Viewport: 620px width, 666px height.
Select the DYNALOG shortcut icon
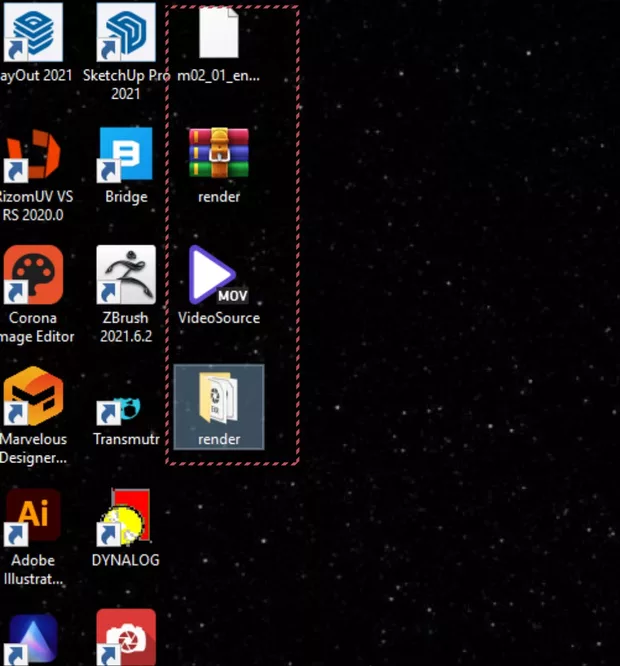click(x=124, y=517)
